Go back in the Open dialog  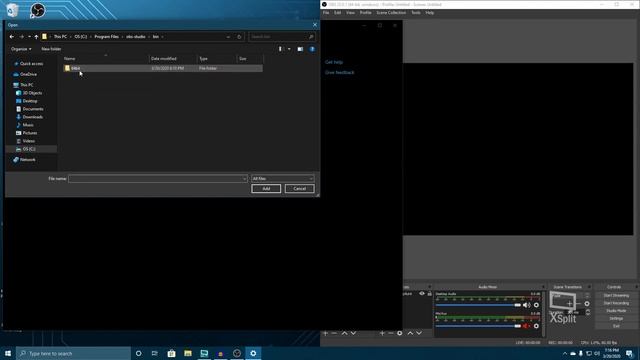coord(11,37)
